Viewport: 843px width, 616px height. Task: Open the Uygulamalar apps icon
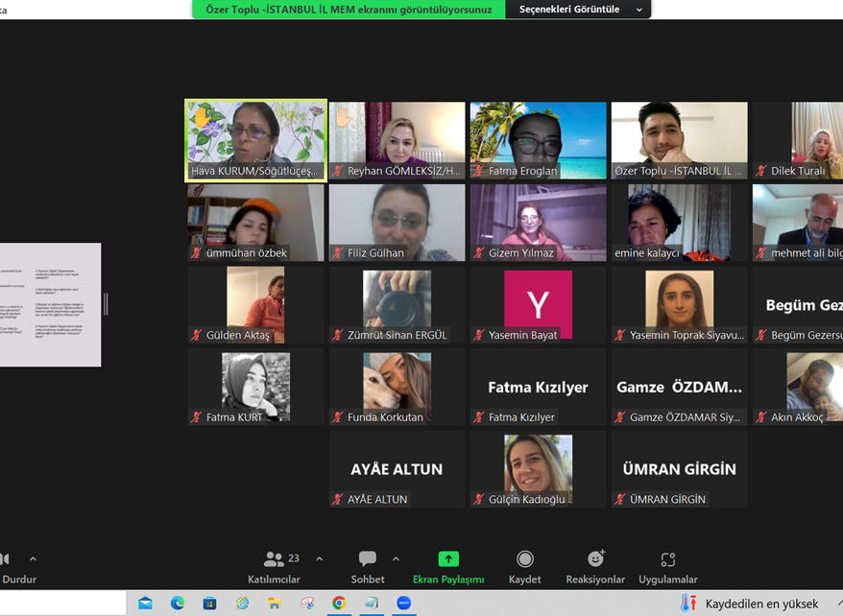667,560
